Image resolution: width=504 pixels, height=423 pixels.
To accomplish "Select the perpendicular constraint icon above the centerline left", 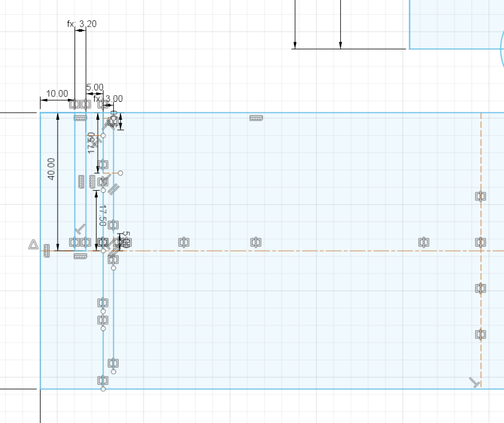I will (80, 229).
